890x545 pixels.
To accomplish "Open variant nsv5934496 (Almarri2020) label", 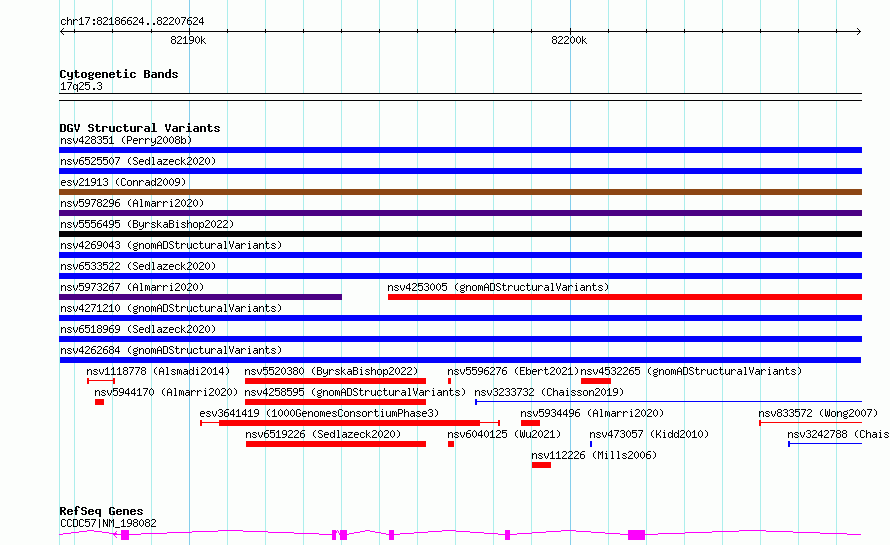I will coord(592,413).
